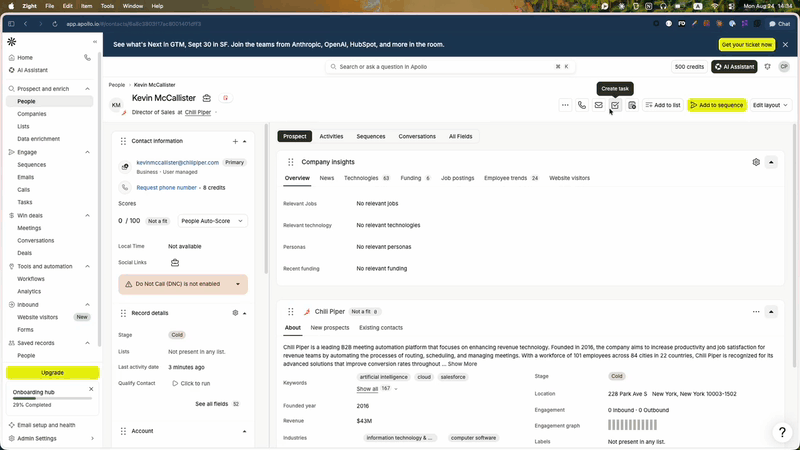Open Record details settings gear
Image resolution: width=800 pixels, height=450 pixels.
click(x=235, y=313)
